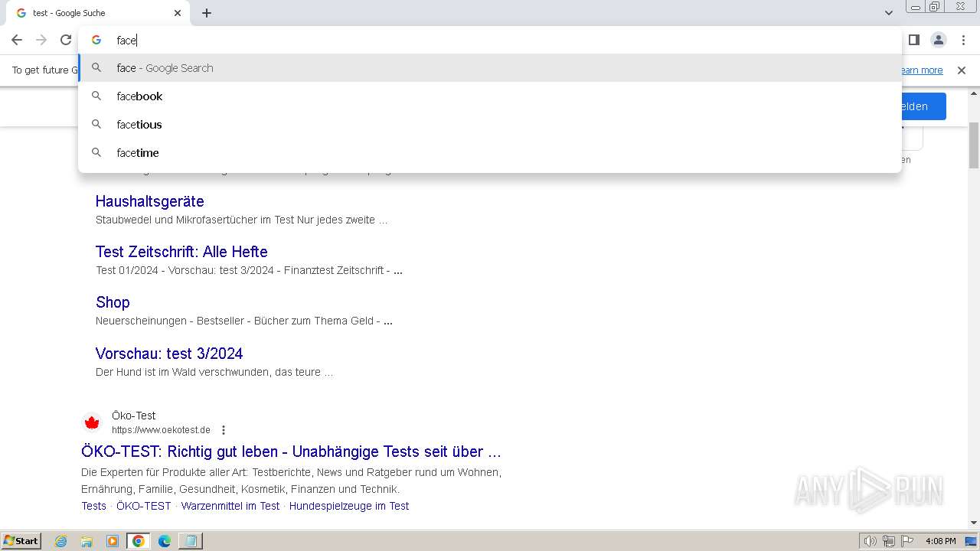Click the browser forward arrow
Viewport: 980px width, 551px height.
click(x=41, y=40)
